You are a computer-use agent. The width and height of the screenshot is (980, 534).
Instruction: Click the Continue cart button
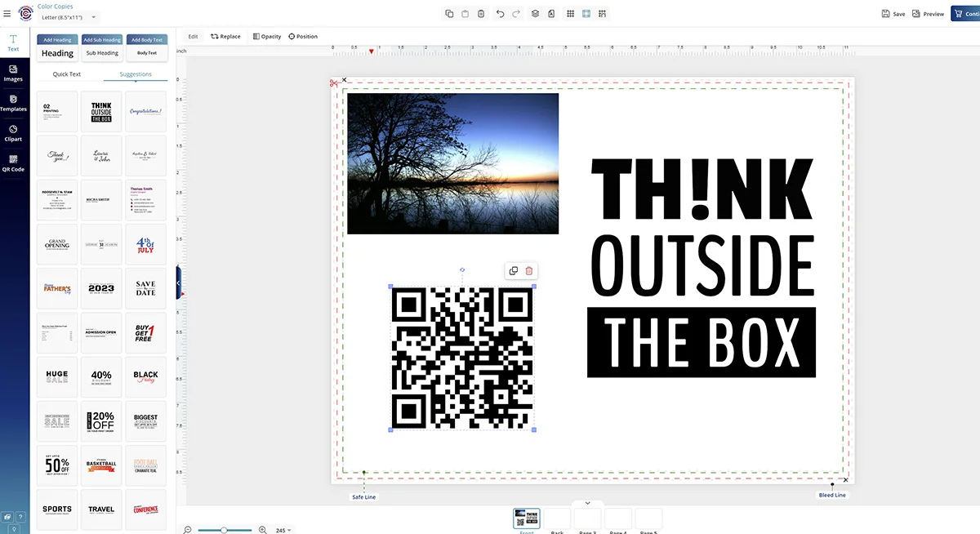pyautogui.click(x=966, y=14)
